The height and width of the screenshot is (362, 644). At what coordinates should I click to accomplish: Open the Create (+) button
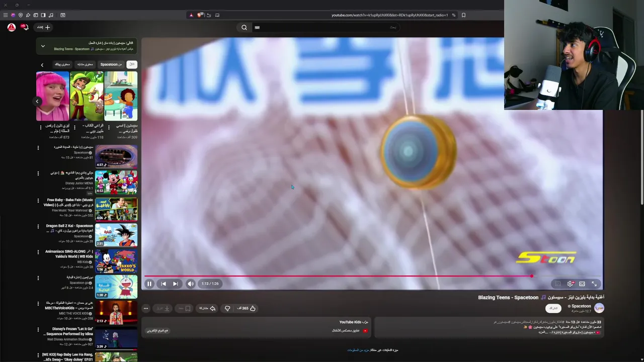click(44, 27)
